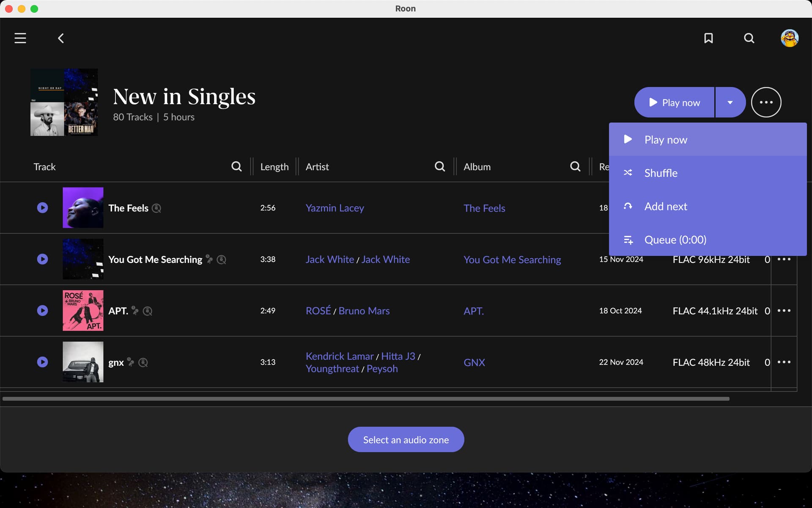Click the Artist column header label
This screenshot has width=812, height=508.
click(x=317, y=167)
